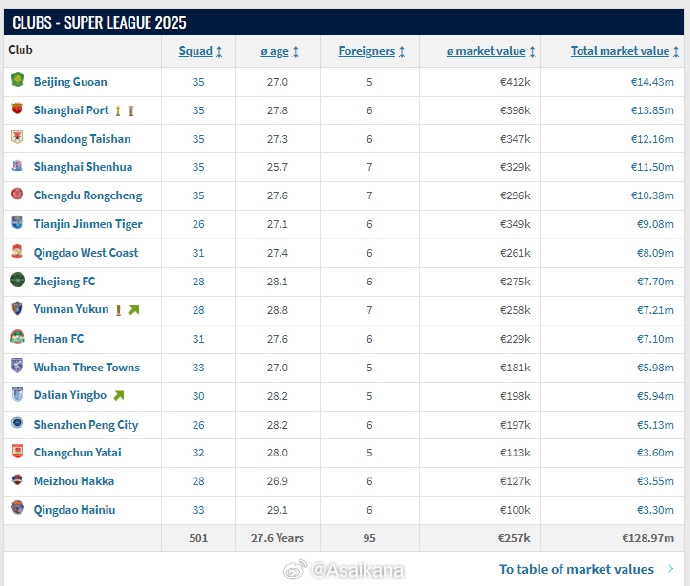The image size is (690, 586).
Task: Click the Club column header
Action: (x=21, y=50)
